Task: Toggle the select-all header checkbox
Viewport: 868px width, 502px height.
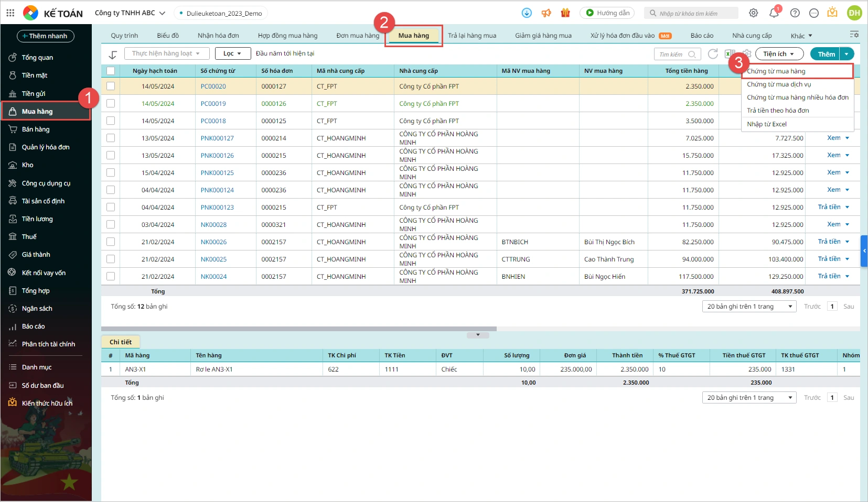Action: coord(111,71)
